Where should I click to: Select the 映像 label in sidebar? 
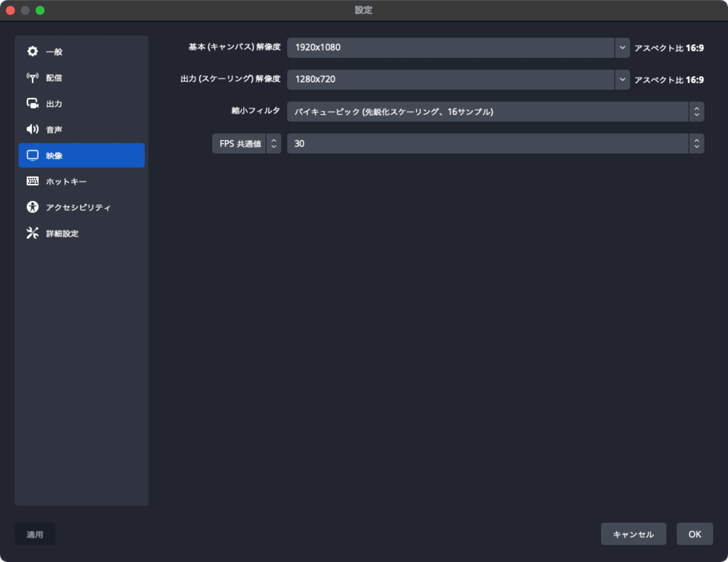pyautogui.click(x=54, y=156)
